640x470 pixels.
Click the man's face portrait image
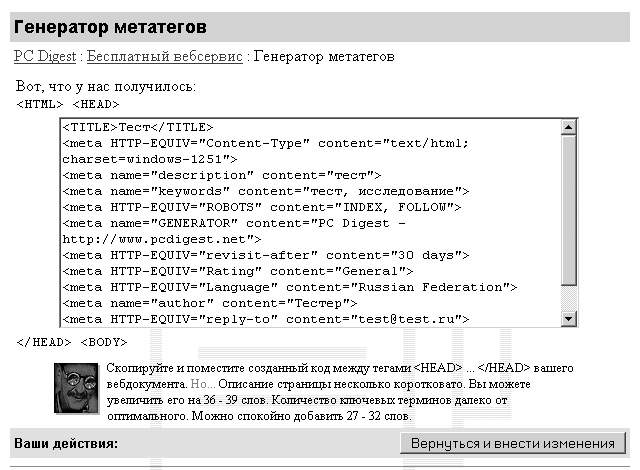(79, 387)
